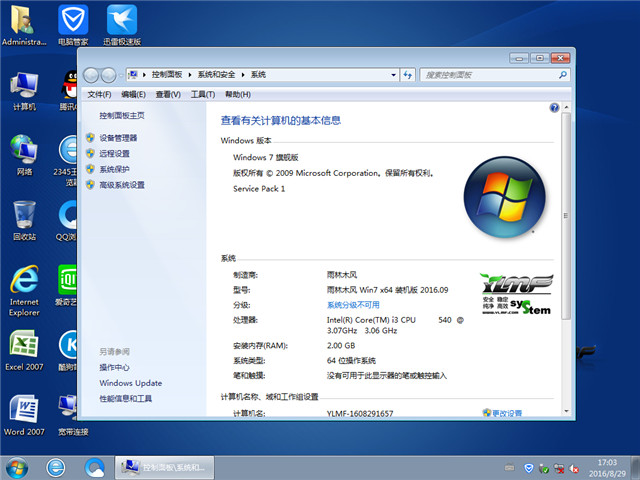The width and height of the screenshot is (640, 480).
Task: Expand the 控制面板 breadcrumb dropdown arrow
Action: pos(193,75)
